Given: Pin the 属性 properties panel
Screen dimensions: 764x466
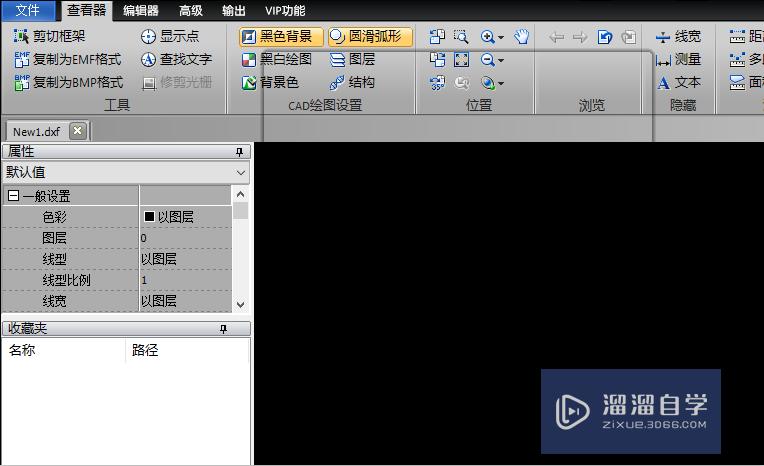Looking at the screenshot, I should coord(239,152).
